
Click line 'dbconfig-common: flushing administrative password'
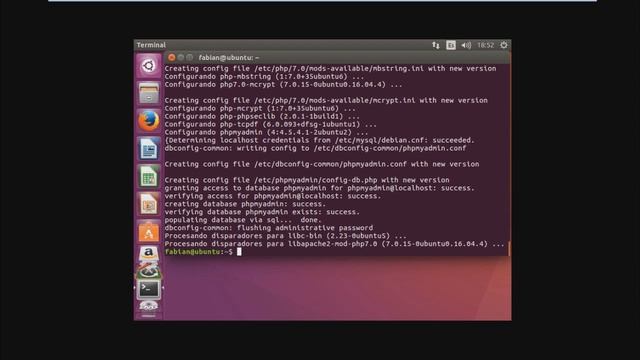tap(269, 228)
